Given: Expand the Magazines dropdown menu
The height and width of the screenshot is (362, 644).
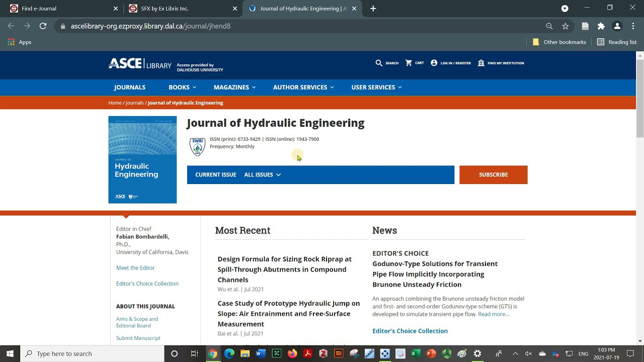Looking at the screenshot, I should (234, 87).
